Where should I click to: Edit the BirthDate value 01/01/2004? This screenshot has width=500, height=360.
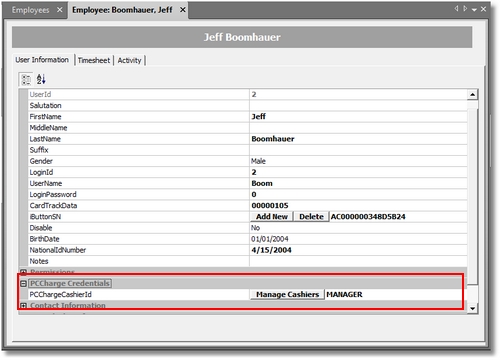(x=358, y=239)
